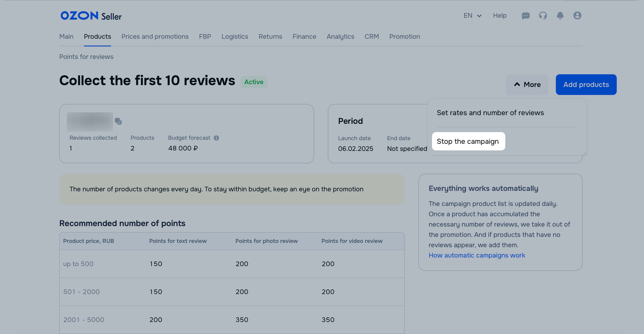Collapse the More dropdown menu

(527, 85)
